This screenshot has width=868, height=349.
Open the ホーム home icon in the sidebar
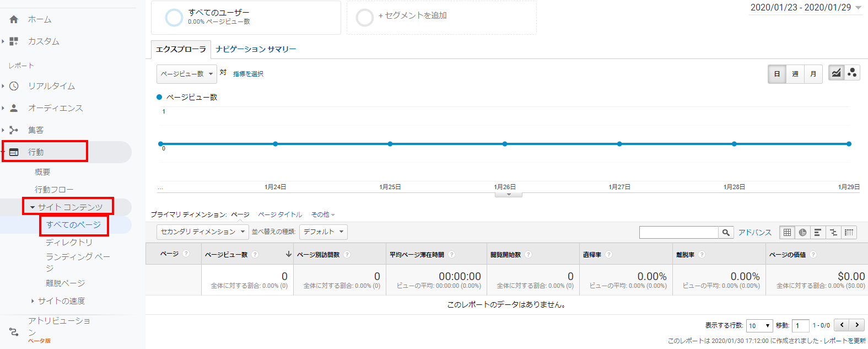point(14,19)
